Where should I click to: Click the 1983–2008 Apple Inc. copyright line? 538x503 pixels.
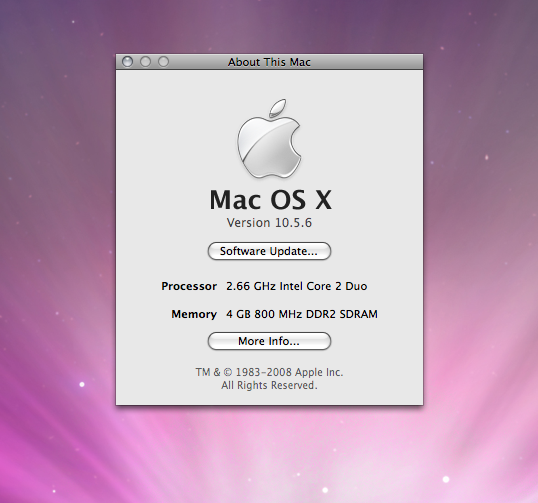coord(269,372)
